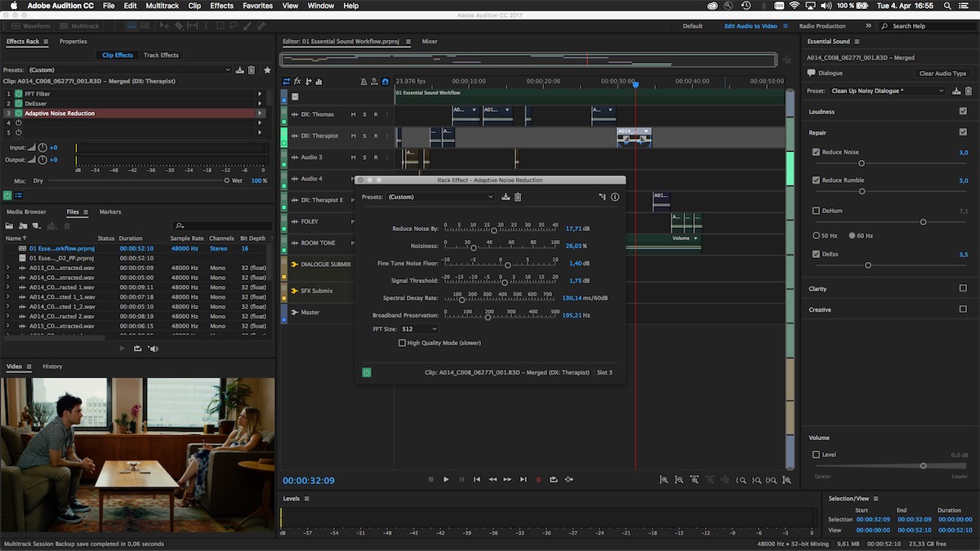Open the info icon in Adaptive Noise Reduction

[x=615, y=197]
